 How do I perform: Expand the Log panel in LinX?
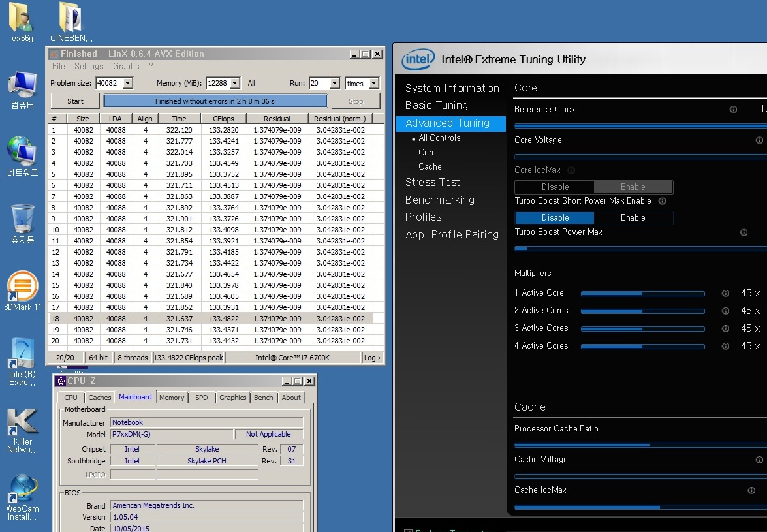(x=372, y=358)
